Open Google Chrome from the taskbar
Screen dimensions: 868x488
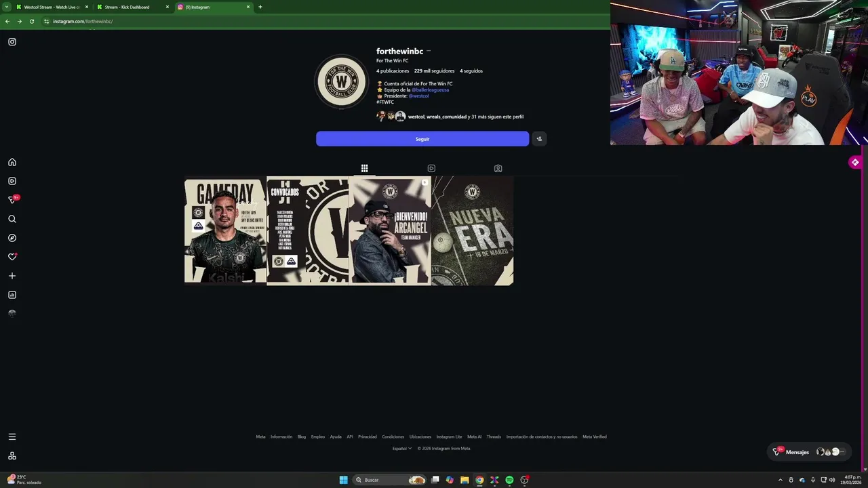(x=479, y=480)
